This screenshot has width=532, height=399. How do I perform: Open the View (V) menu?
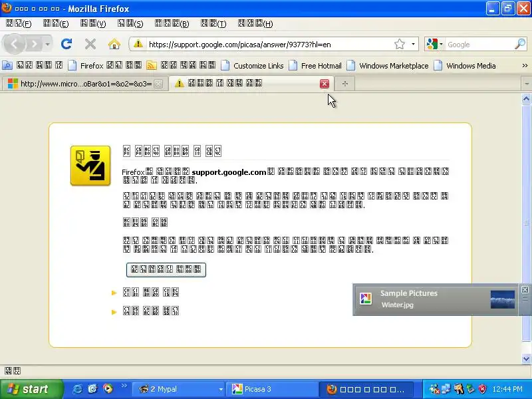(93, 24)
